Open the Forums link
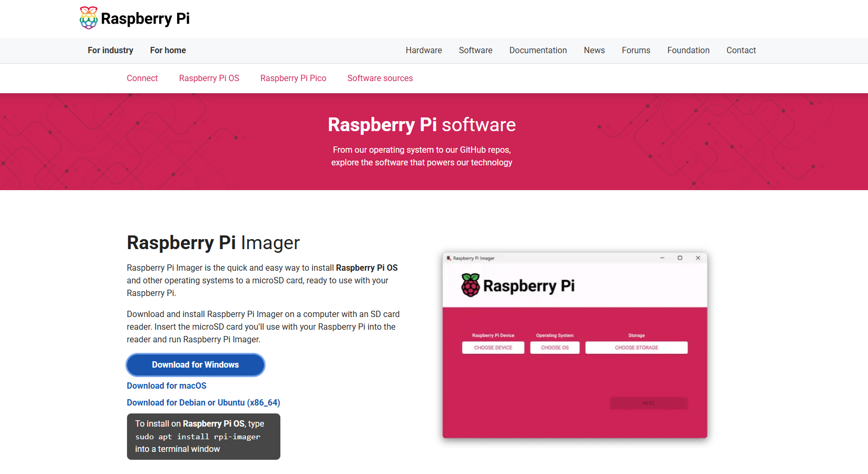The height and width of the screenshot is (474, 868). (x=636, y=50)
